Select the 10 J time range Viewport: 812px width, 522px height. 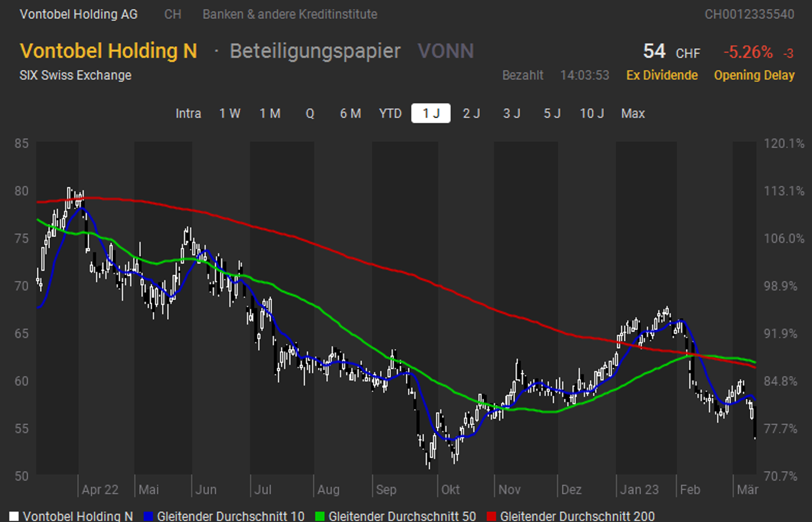(x=592, y=113)
